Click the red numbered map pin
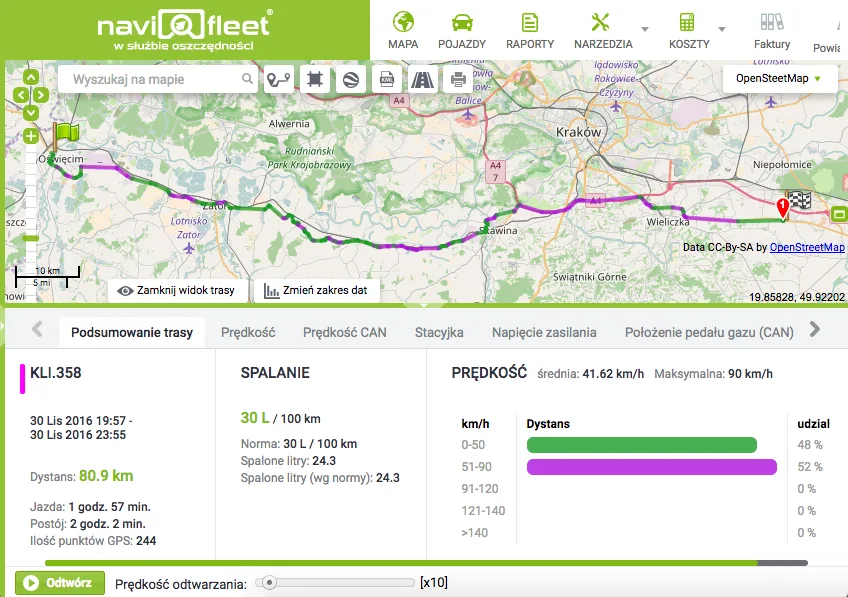Image resolution: width=848 pixels, height=597 pixels. pos(783,209)
